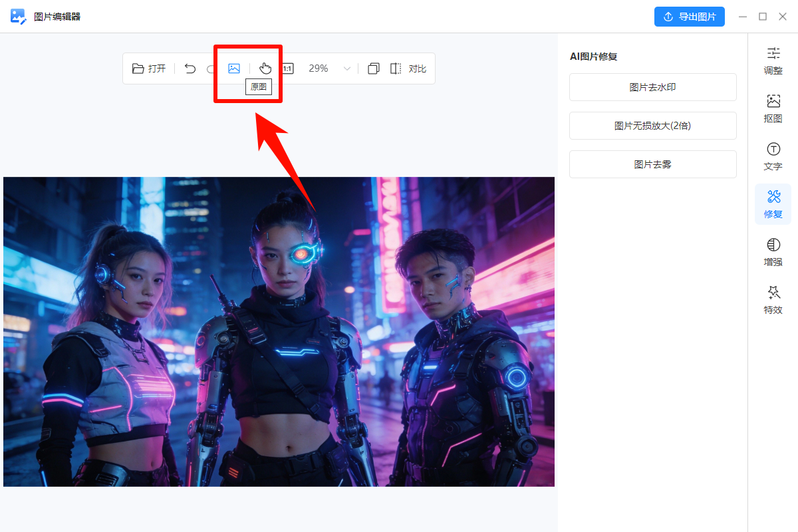The width and height of the screenshot is (798, 532).
Task: Select the hand pan tool
Action: tap(265, 67)
